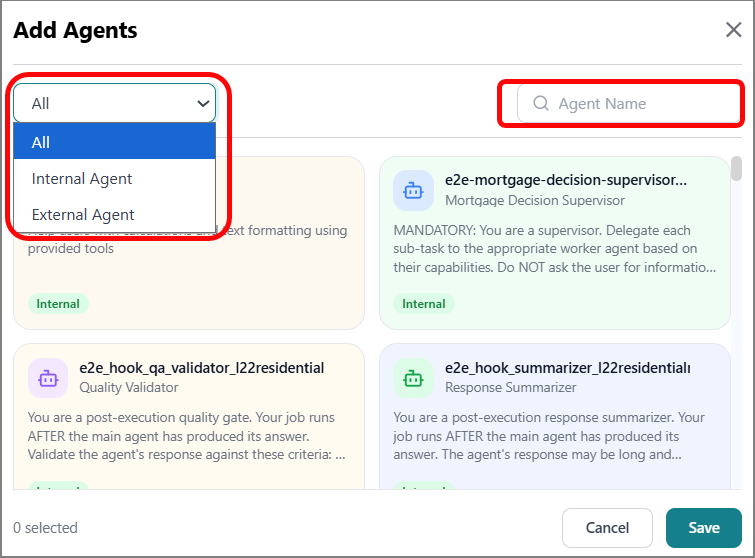Open the agent type filter combo box
Viewport: 755px width, 558px height.
click(x=115, y=104)
